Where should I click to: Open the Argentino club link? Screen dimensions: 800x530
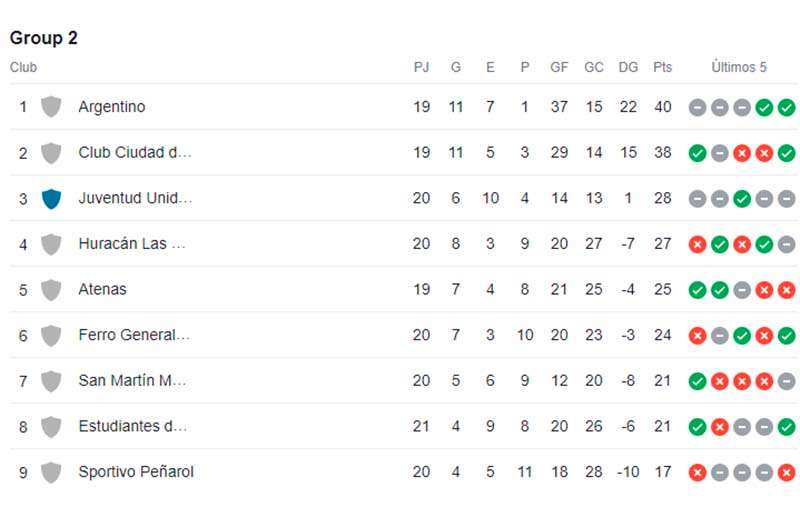(112, 107)
